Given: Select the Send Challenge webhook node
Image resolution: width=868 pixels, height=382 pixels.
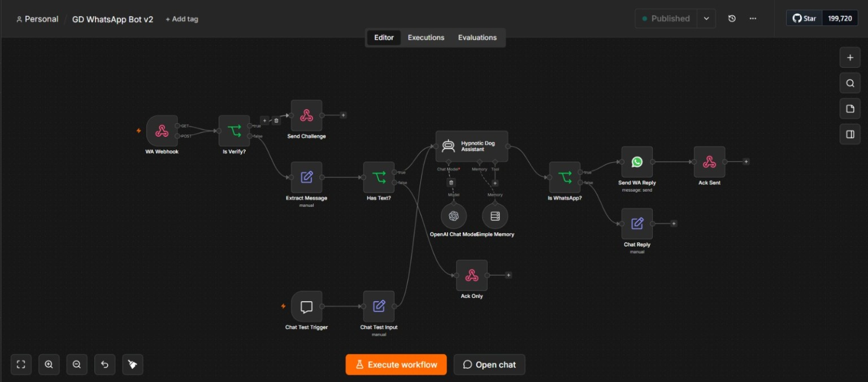Looking at the screenshot, I should point(306,115).
